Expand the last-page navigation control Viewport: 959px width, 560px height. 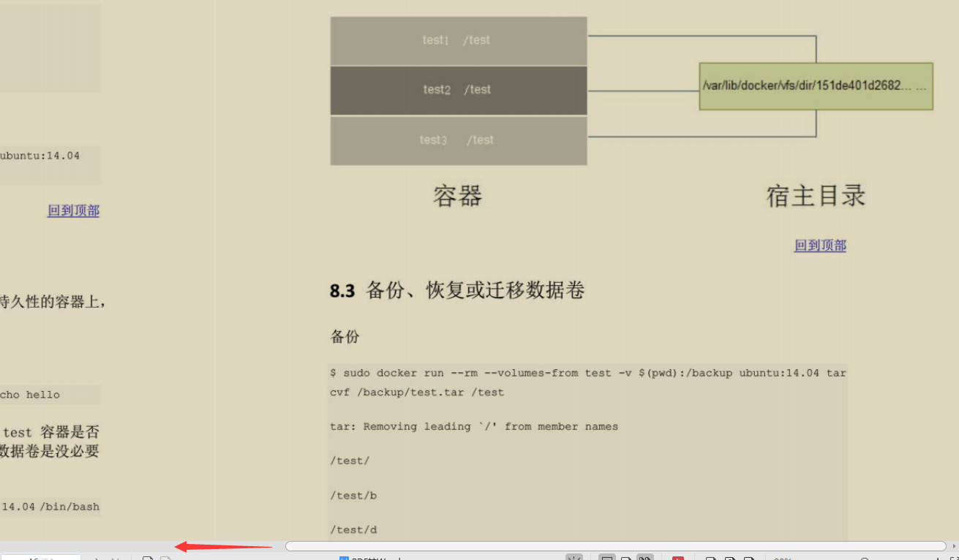click(116, 557)
